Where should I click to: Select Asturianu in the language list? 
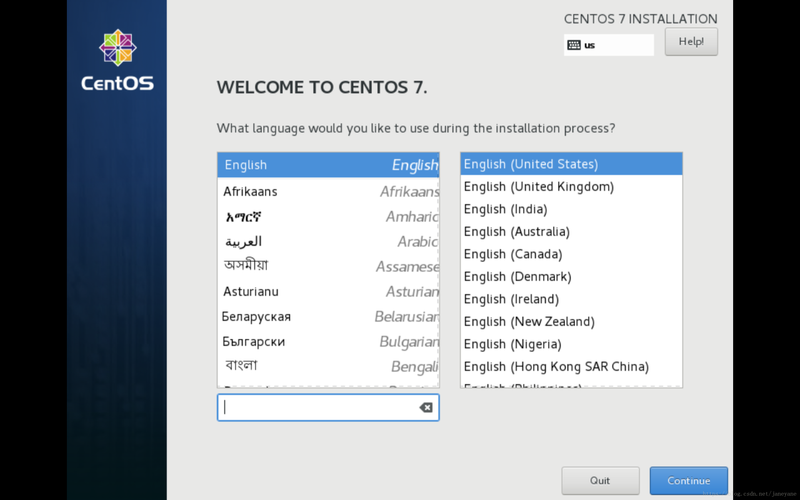328,291
